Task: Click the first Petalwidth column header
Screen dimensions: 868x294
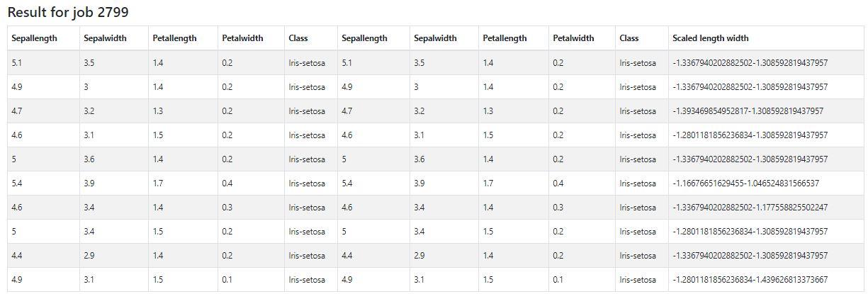Action: [x=242, y=38]
